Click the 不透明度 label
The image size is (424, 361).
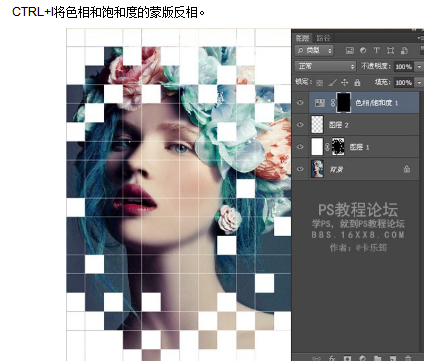(376, 66)
